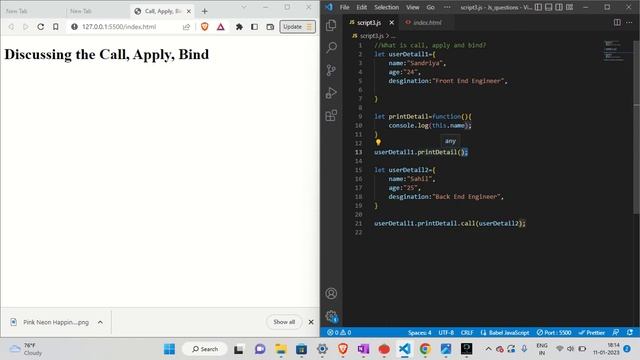Click Show all downloads

click(x=284, y=322)
